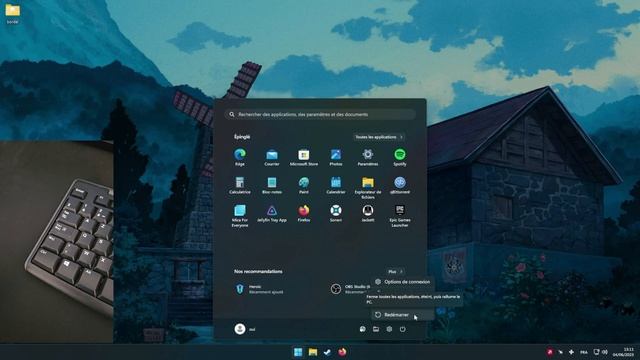This screenshot has height=360, width=640.
Task: Click the FRA language indicator
Action: [x=584, y=352]
